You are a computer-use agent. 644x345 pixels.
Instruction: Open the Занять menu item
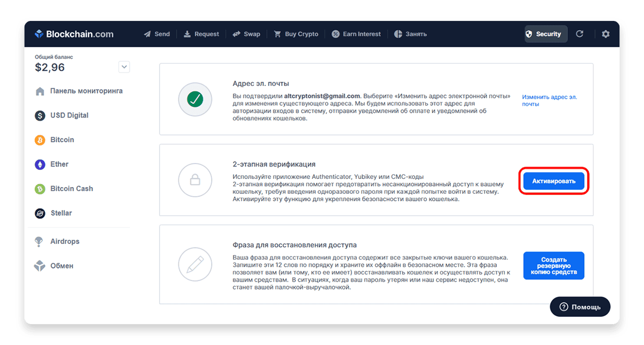pos(410,34)
